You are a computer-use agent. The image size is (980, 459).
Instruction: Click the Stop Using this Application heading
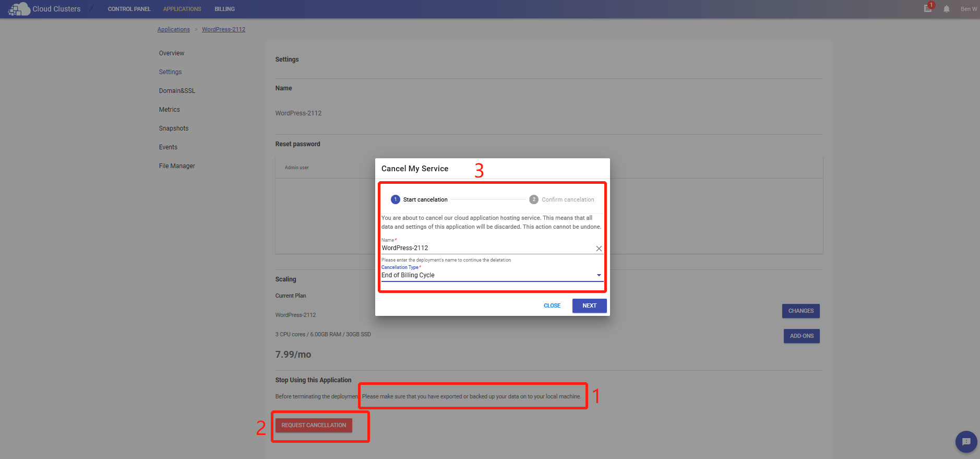pos(313,380)
